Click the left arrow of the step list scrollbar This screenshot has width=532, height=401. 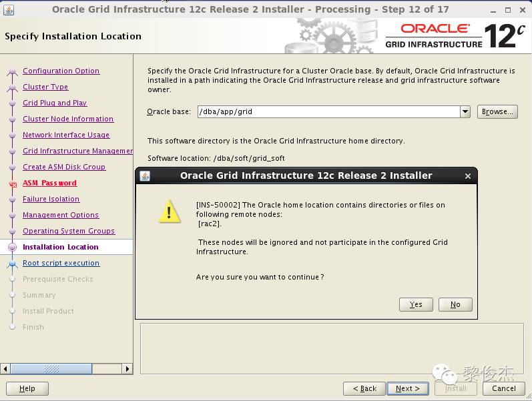click(x=5, y=369)
